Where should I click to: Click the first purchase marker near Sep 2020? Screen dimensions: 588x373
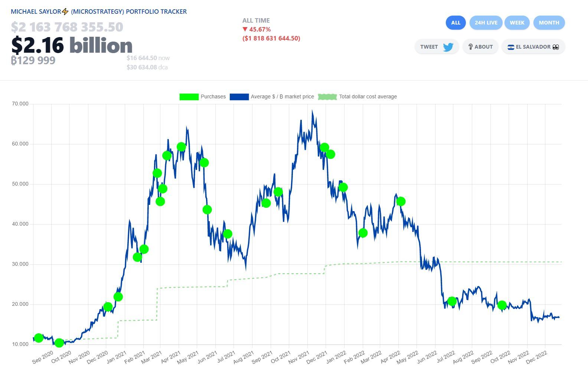tap(39, 338)
